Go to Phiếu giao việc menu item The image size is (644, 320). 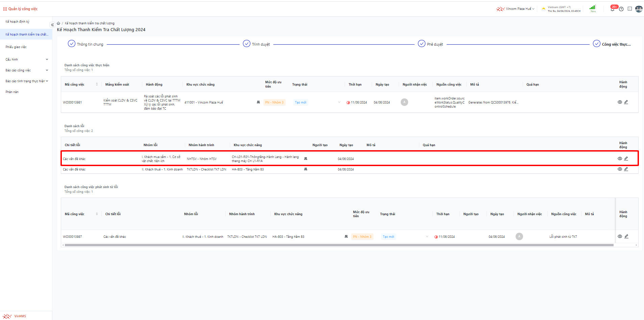click(x=16, y=47)
